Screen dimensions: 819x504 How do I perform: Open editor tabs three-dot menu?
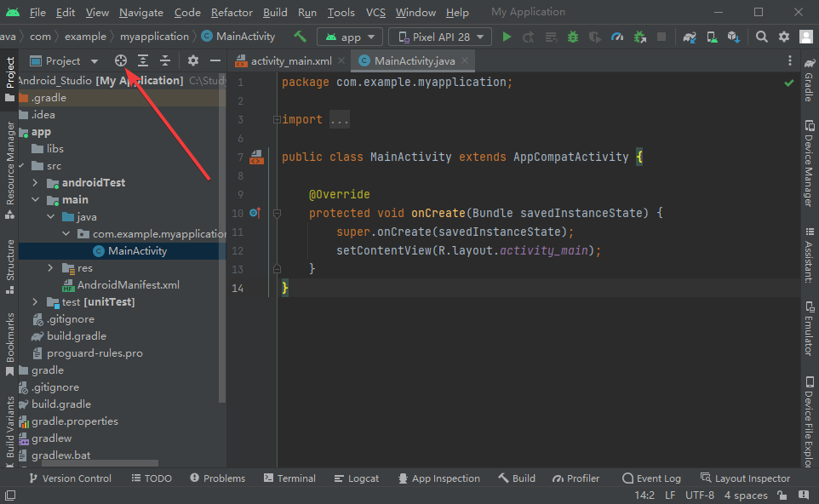[790, 60]
